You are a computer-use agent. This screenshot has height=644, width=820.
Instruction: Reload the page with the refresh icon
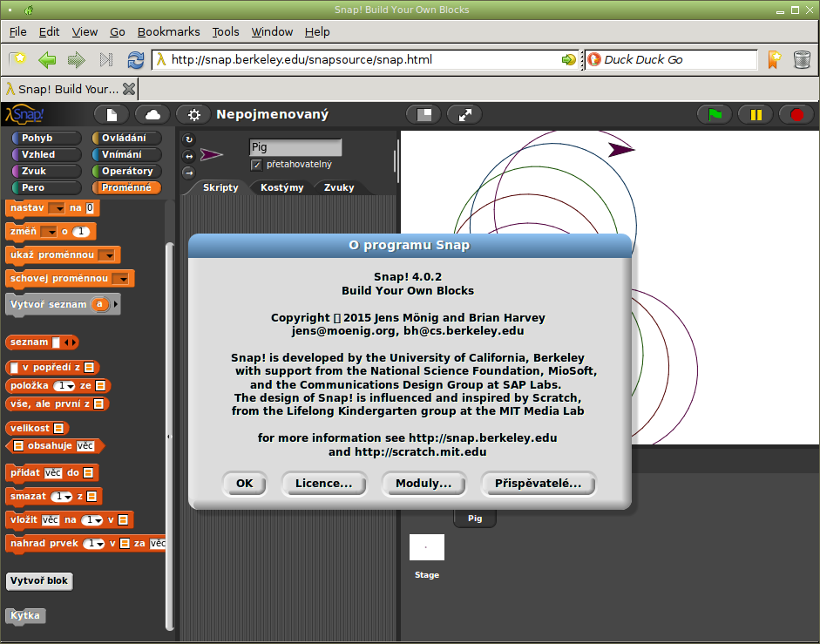click(x=135, y=59)
